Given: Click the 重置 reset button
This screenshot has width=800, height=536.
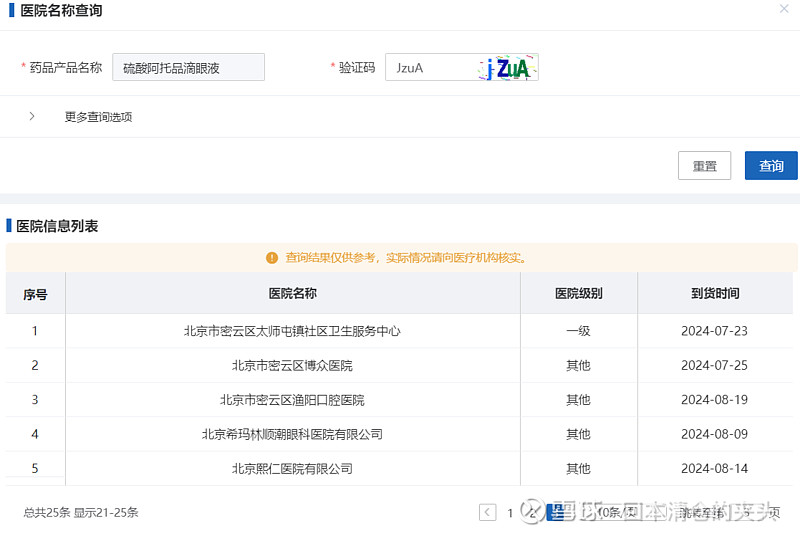Looking at the screenshot, I should pyautogui.click(x=704, y=166).
